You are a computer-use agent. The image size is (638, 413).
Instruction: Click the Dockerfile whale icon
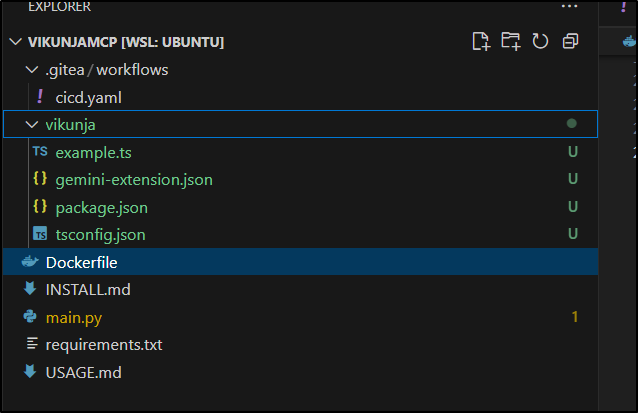[30, 262]
